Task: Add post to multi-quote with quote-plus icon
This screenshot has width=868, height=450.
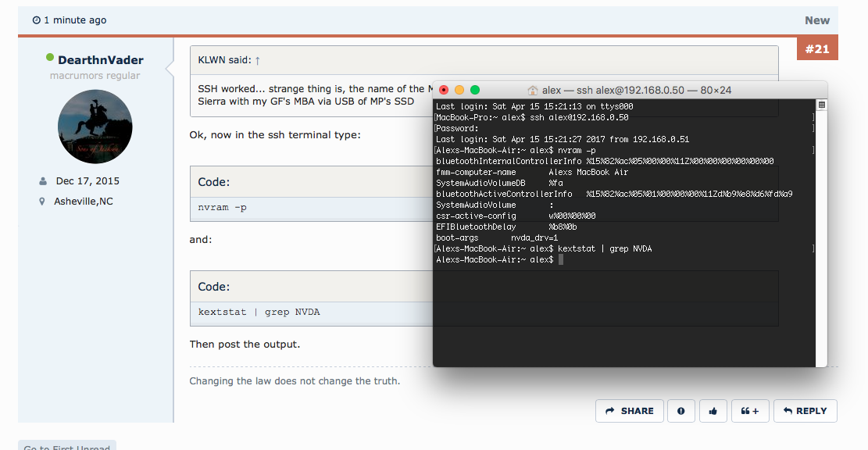Action: click(x=749, y=411)
